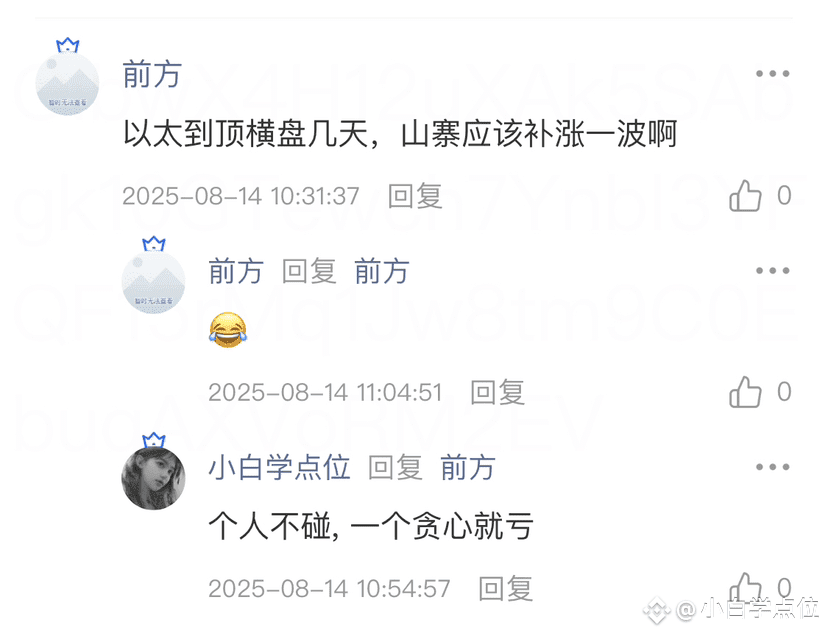Reply to comment posted at 11:04:51
Screen dimensions: 828x636
(x=497, y=392)
